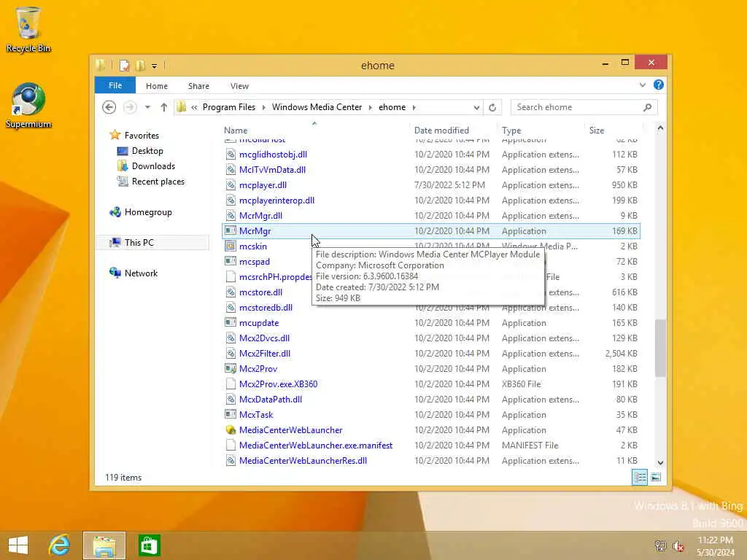
Task: Click the Search ehome input field
Action: click(584, 107)
